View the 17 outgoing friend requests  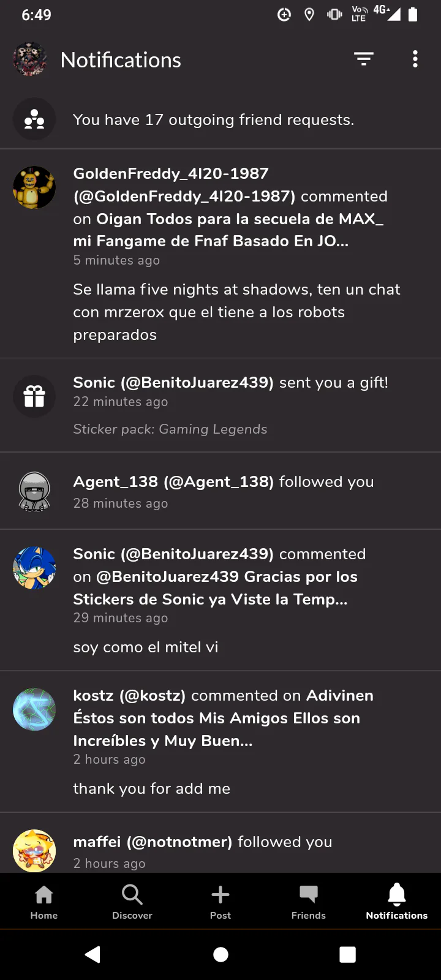pos(213,119)
